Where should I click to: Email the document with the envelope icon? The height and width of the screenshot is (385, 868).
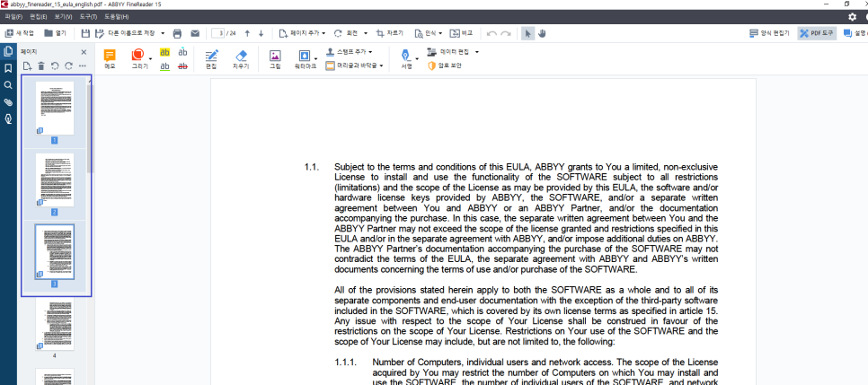coord(195,34)
